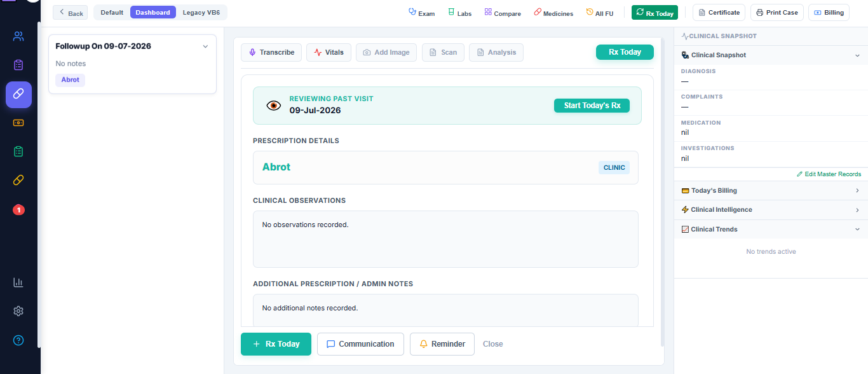Screen dimensions: 868x374
Task: Click the eye icon beside Reviewing Past Visit
Action: coord(273,106)
